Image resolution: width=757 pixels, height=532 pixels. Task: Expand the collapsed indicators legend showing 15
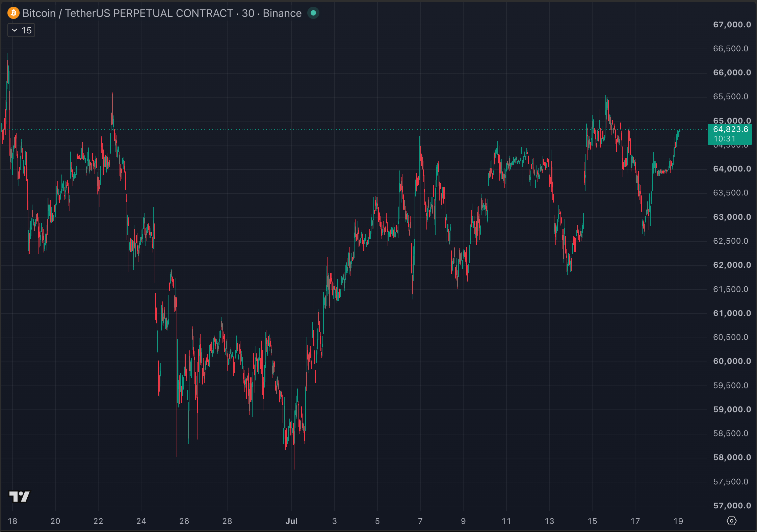click(21, 30)
